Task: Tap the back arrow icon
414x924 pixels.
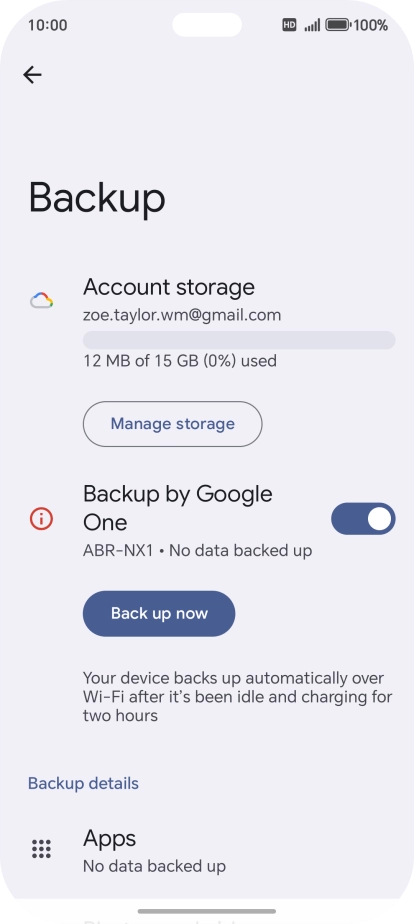Action: point(32,75)
